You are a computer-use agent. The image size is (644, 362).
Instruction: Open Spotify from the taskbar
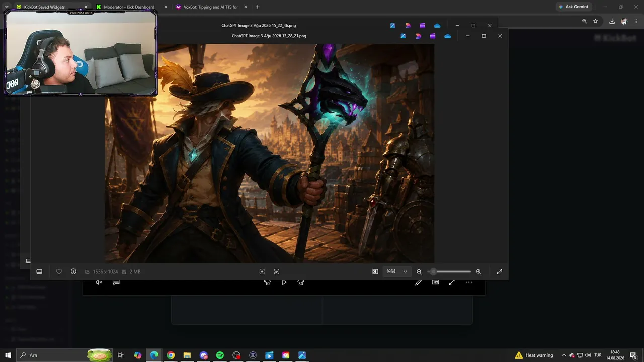(220, 355)
